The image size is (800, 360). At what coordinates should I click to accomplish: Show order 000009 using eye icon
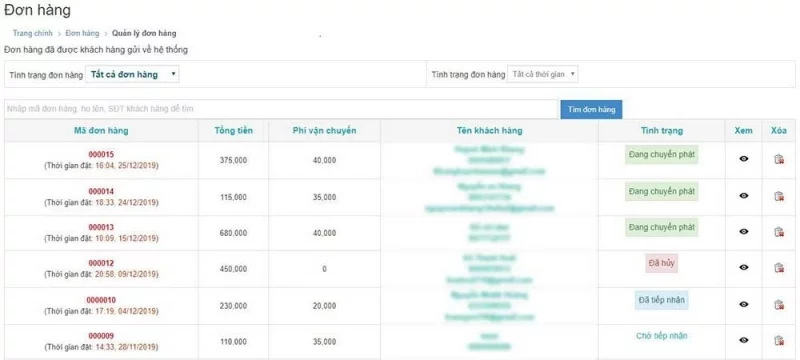point(743,340)
